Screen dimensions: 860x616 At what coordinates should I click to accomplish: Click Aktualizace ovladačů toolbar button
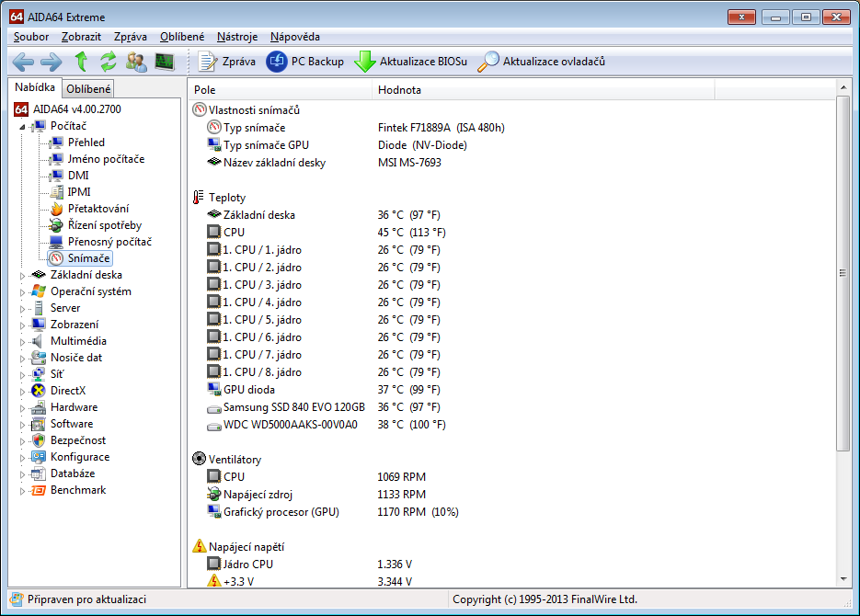click(x=542, y=62)
